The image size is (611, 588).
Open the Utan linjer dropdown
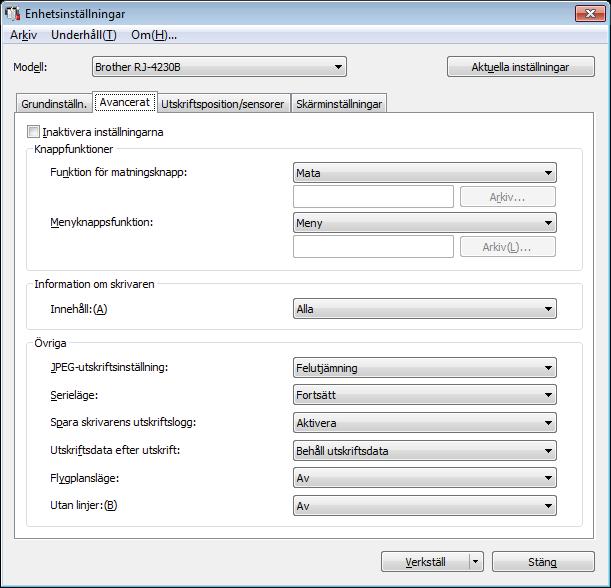(x=425, y=506)
